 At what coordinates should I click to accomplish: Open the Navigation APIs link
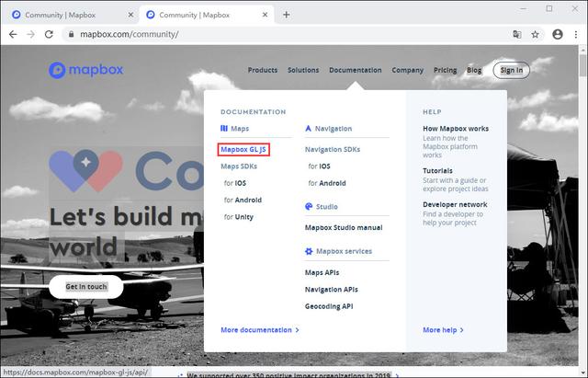pos(331,290)
